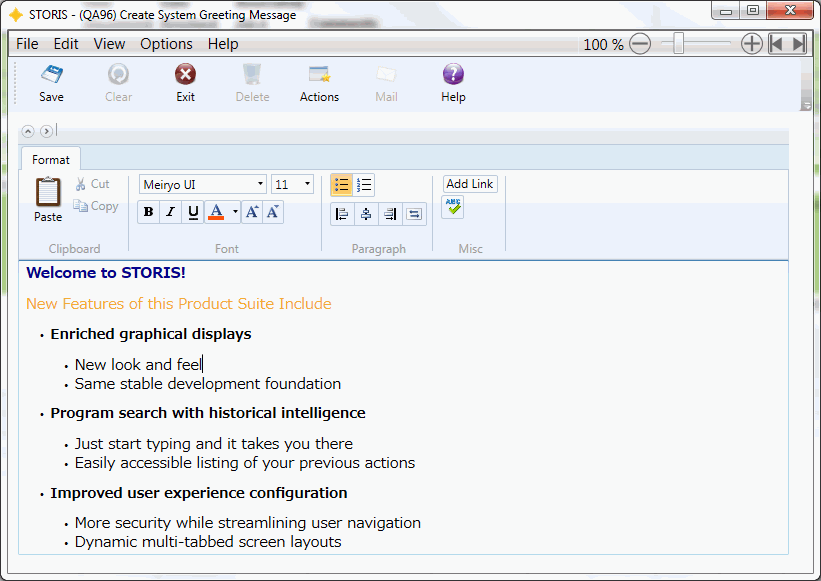This screenshot has height=581, width=821.
Task: Open the Edit menu
Action: point(66,44)
